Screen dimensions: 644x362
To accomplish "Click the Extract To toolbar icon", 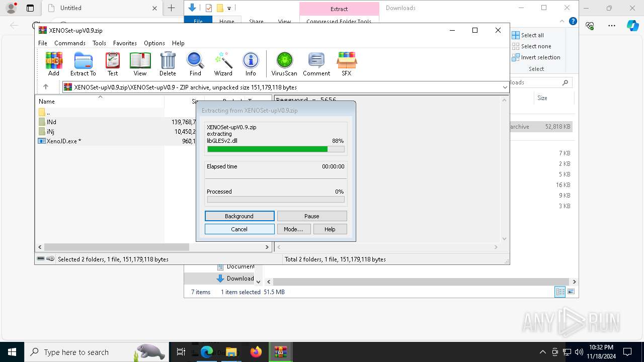I will 83,64.
